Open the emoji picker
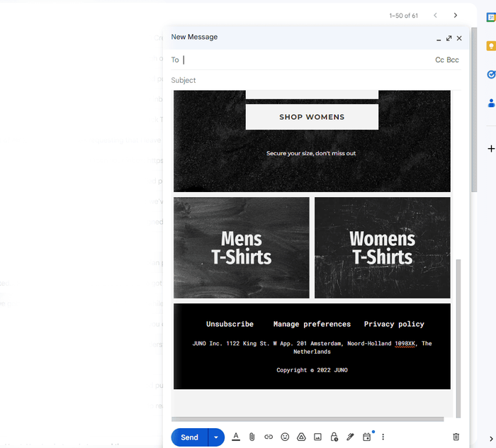 (x=285, y=437)
